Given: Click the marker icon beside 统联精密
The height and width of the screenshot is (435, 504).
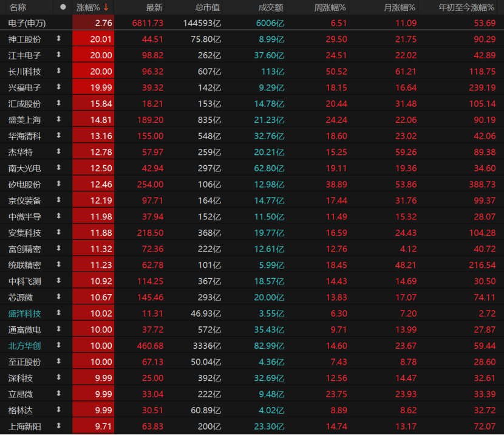Looking at the screenshot, I should click(58, 264).
